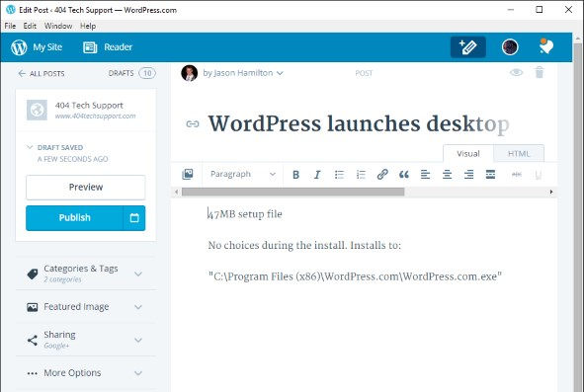Click the Program Files path text
The height and width of the screenshot is (392, 584).
coord(355,276)
